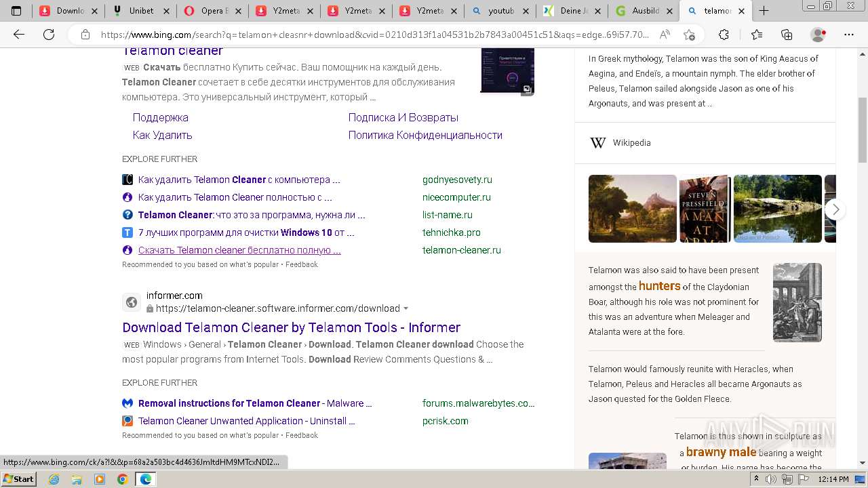Screen dimensions: 868x488
Task: Open the Windows Start button
Action: pos(19,479)
